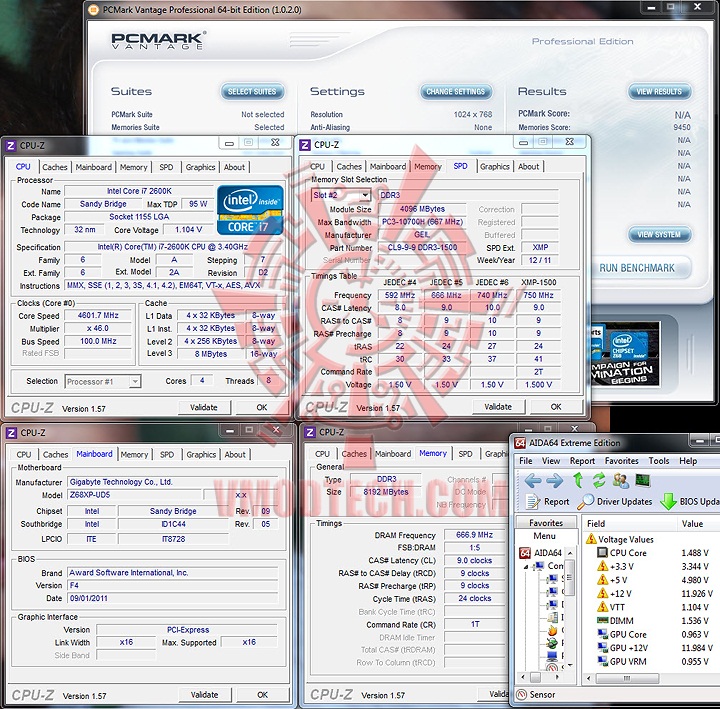Click the Driver Updates magnifier icon
720x709 pixels.
[585, 501]
